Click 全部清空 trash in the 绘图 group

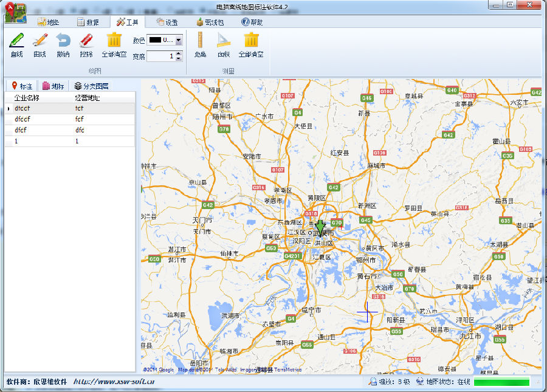pyautogui.click(x=114, y=44)
